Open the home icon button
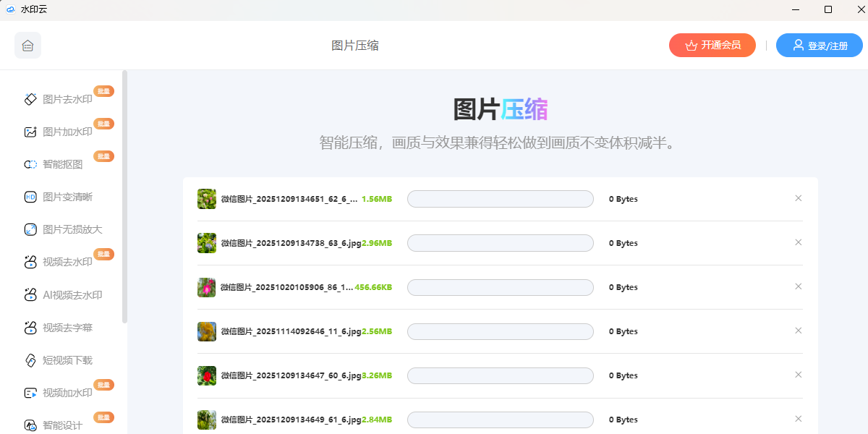The image size is (868, 434). coord(27,45)
